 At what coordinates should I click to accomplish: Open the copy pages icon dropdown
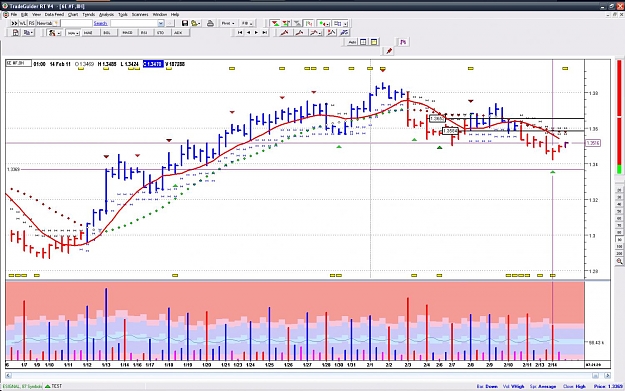coord(28,33)
